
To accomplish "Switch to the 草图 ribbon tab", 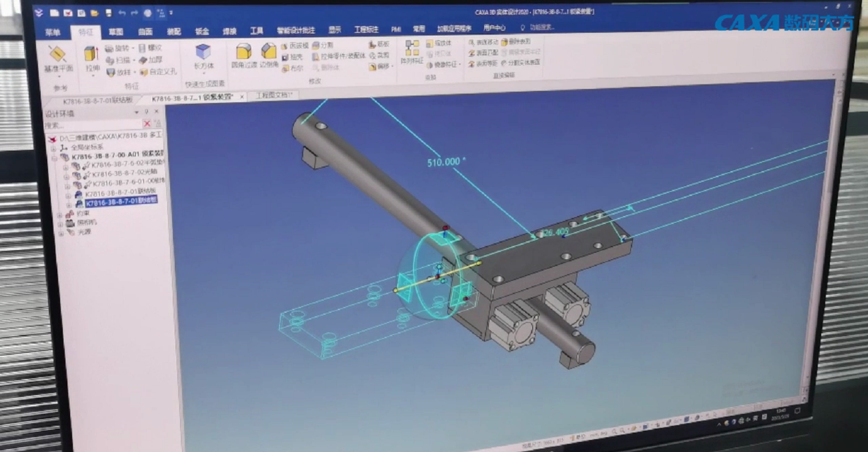I will [x=116, y=32].
